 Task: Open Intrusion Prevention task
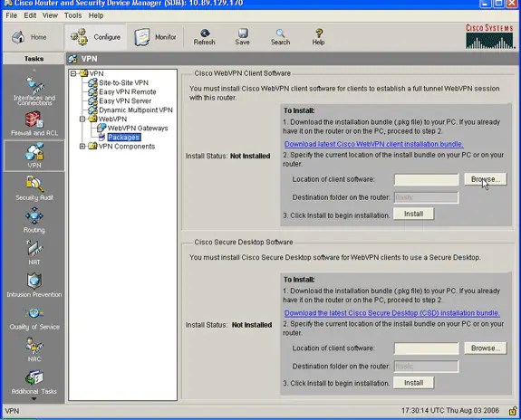point(34,285)
